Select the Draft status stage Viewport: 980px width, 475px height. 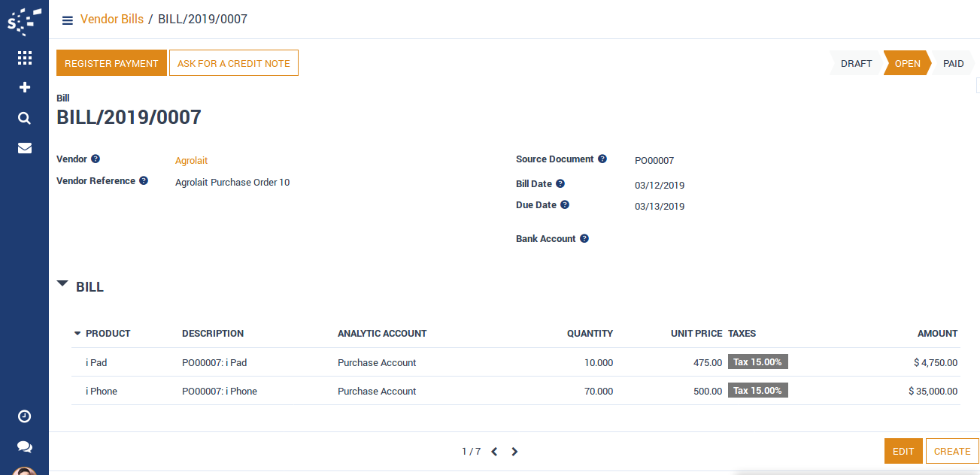(x=856, y=64)
